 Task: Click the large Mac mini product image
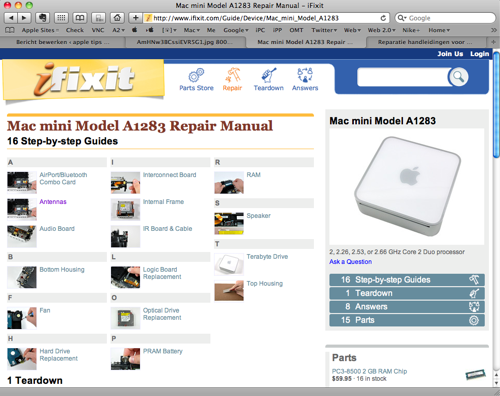pos(407,187)
